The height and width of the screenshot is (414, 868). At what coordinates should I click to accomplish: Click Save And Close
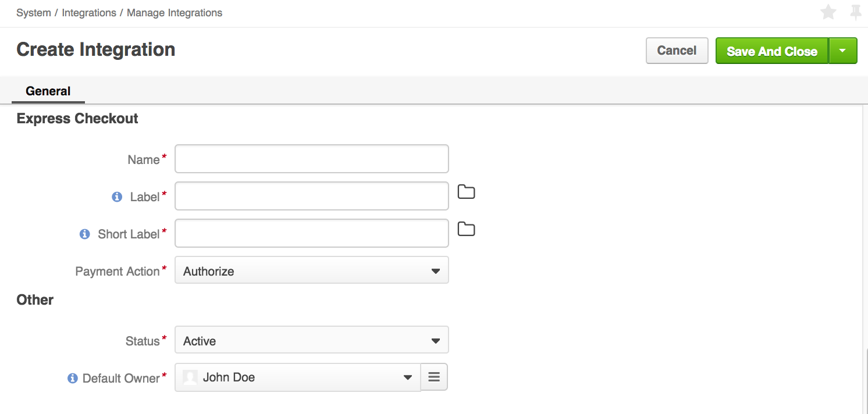click(772, 51)
